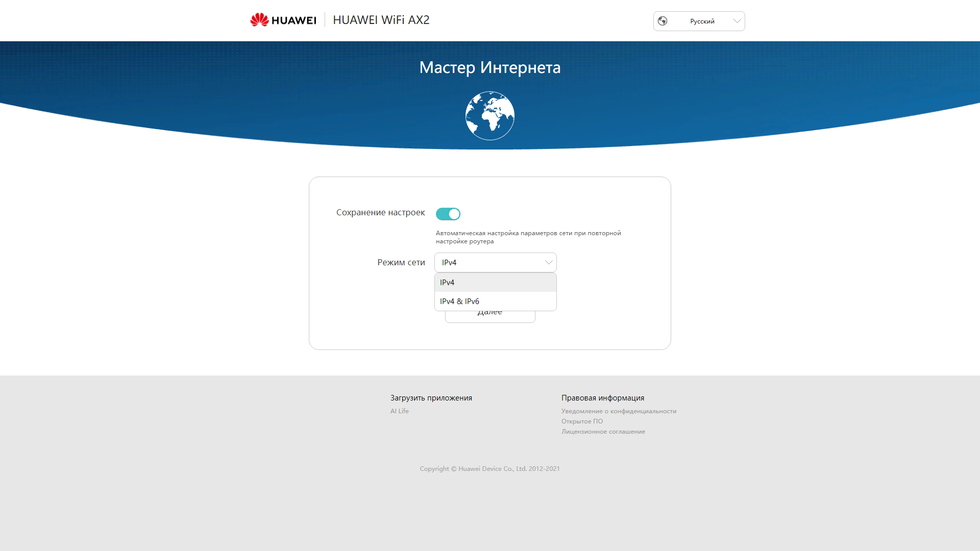Click the Правовая информация heading
The height and width of the screenshot is (551, 980).
pos(602,398)
